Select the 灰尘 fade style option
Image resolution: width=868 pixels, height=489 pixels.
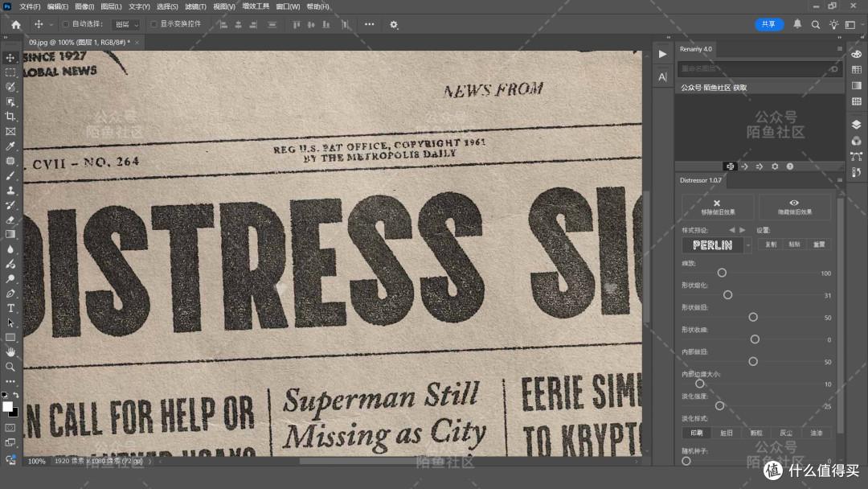pos(786,433)
